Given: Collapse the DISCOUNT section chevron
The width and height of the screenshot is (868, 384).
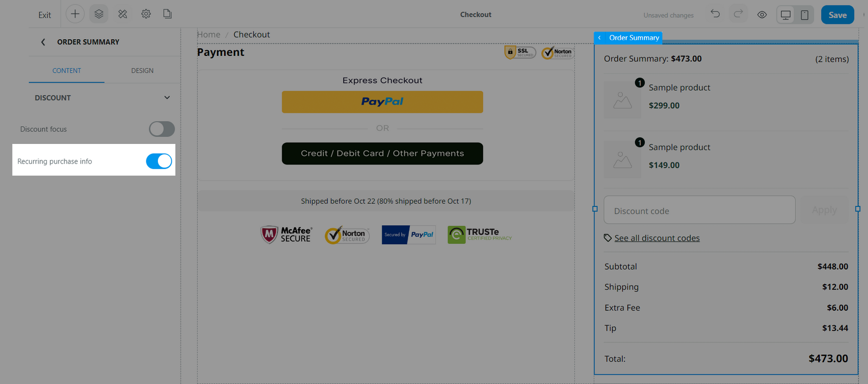Looking at the screenshot, I should click(x=167, y=98).
